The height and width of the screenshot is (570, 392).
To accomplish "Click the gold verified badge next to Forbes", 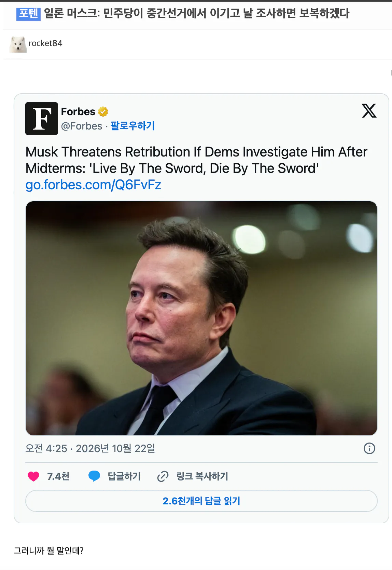I will pyautogui.click(x=103, y=112).
